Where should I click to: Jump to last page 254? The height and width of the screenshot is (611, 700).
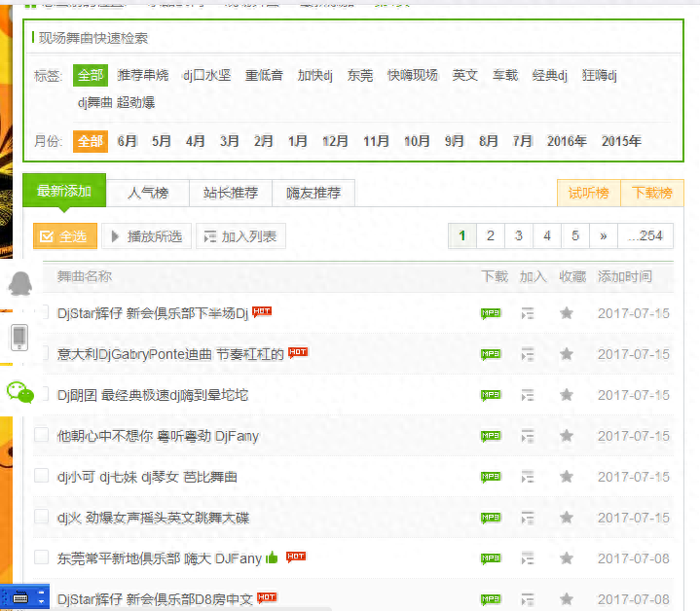pos(645,235)
